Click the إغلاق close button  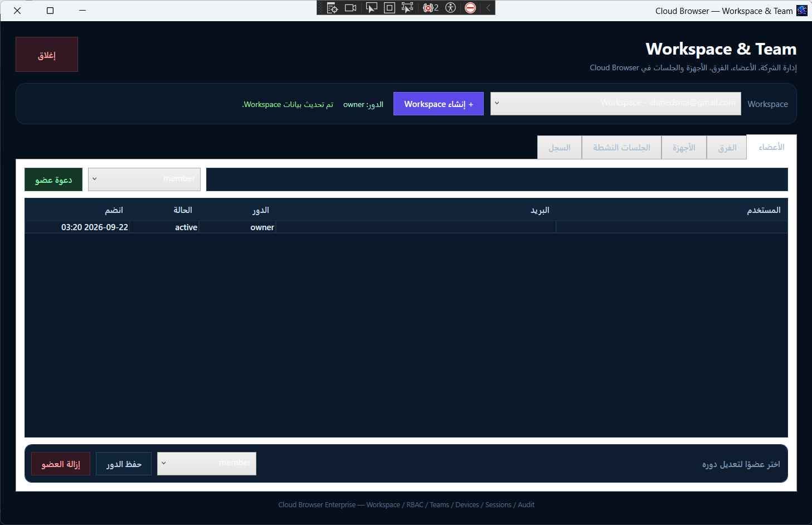47,55
